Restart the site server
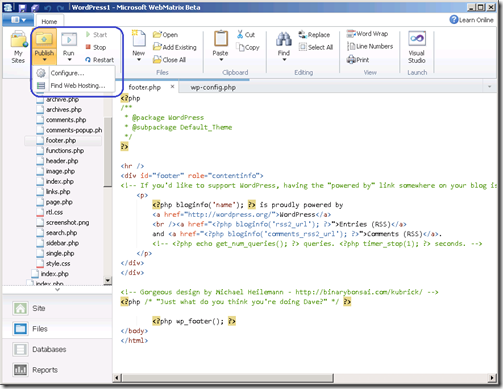The width and height of the screenshot is (503, 389). click(100, 60)
